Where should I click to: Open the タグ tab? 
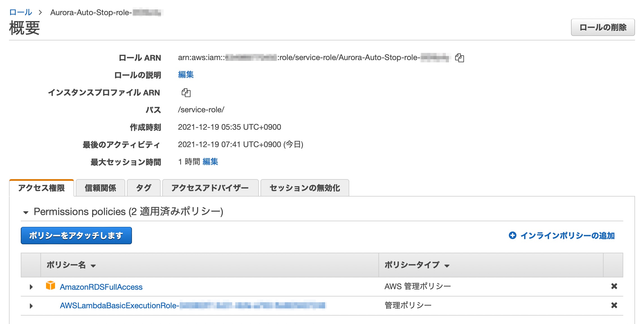(x=143, y=188)
